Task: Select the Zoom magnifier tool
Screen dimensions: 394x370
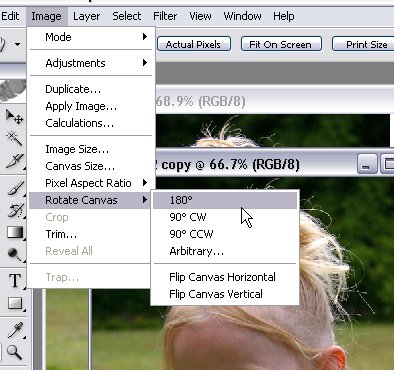Action: 14,351
